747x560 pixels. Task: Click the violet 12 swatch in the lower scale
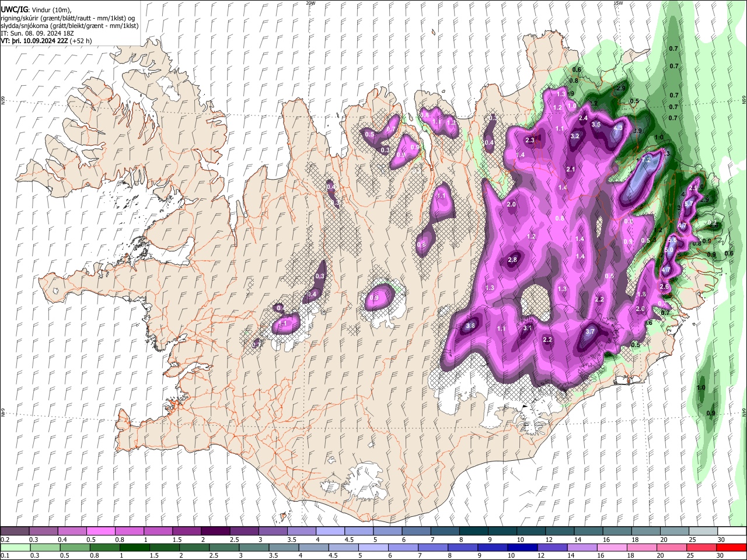tap(551, 547)
